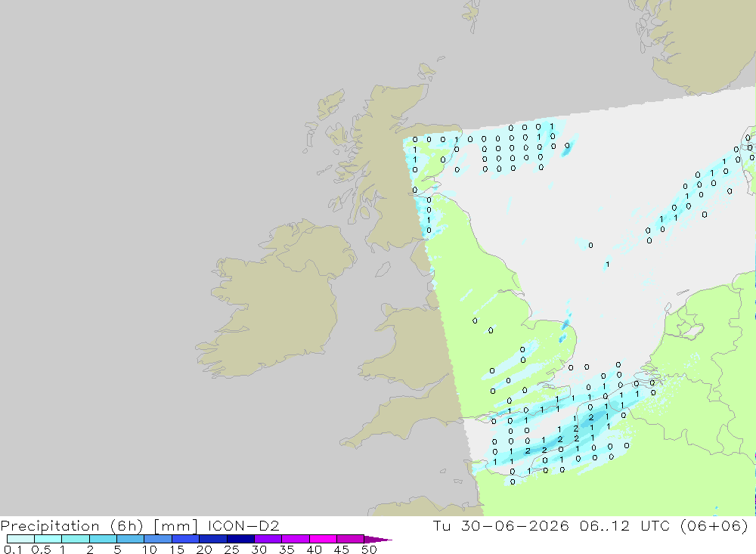This screenshot has height=554, width=756.
Task: Click the "50" legend value
Action: 369,549
